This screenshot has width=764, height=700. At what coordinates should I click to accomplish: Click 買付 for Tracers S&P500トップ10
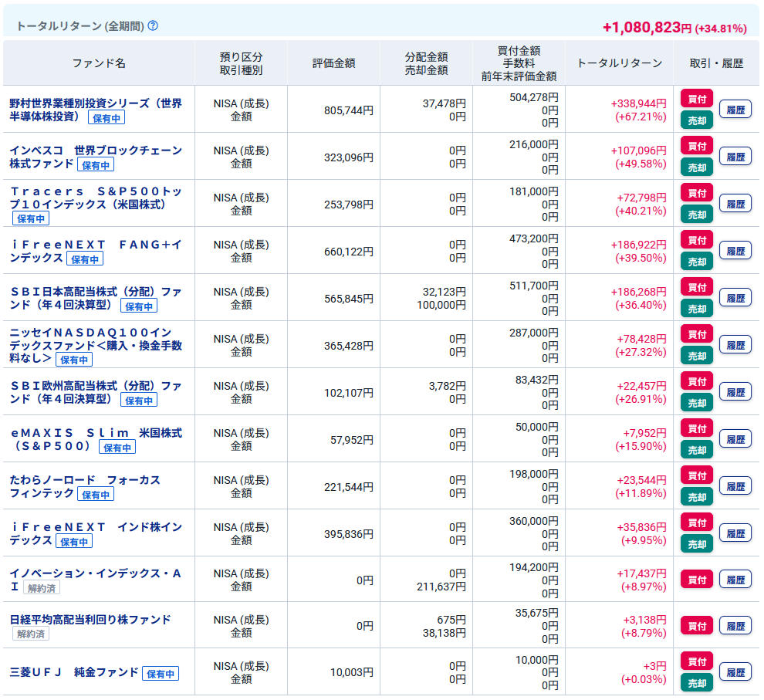697,194
